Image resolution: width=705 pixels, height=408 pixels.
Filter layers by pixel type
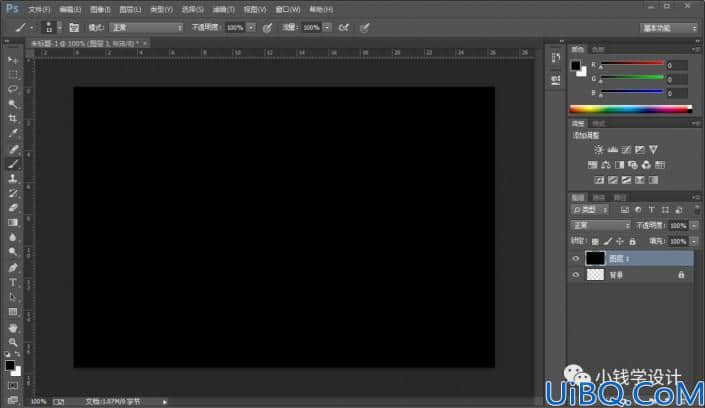click(625, 210)
